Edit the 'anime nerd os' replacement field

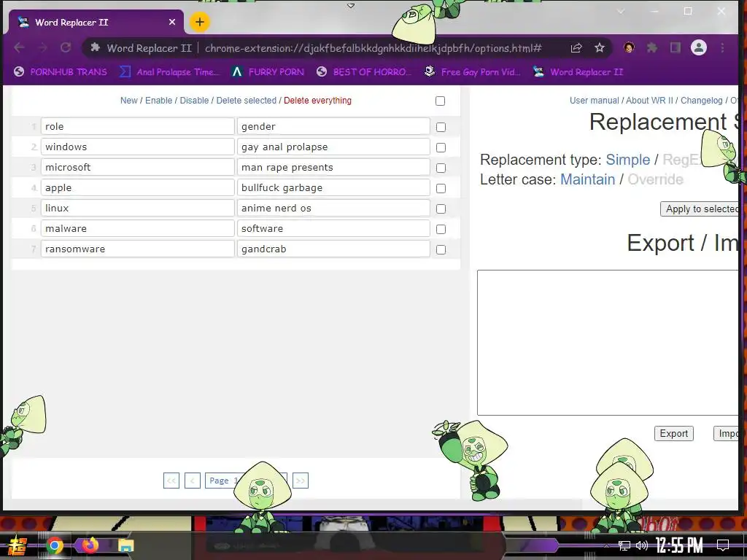pyautogui.click(x=333, y=209)
